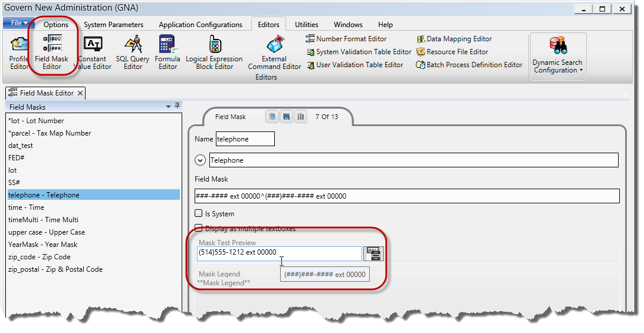Click the mask test button beside preview field
644x333 pixels.
[x=373, y=253]
